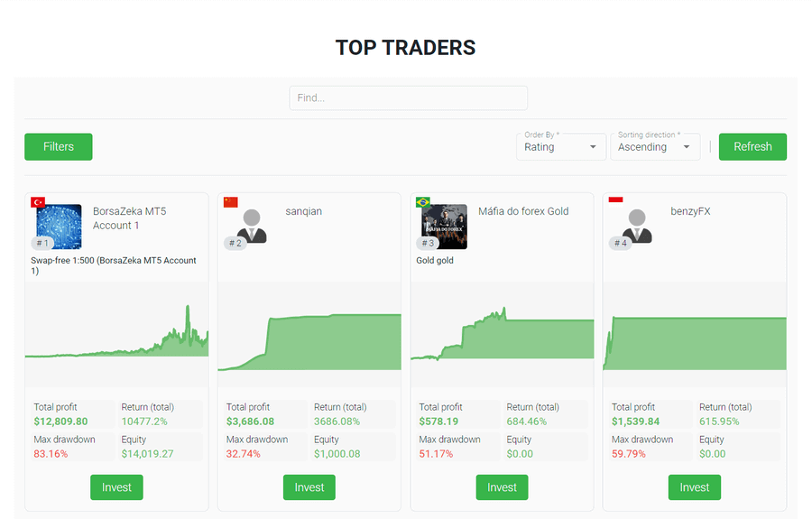Screen dimensions: 812x519
Task: Click equity value $1,000.08
Action: point(337,454)
